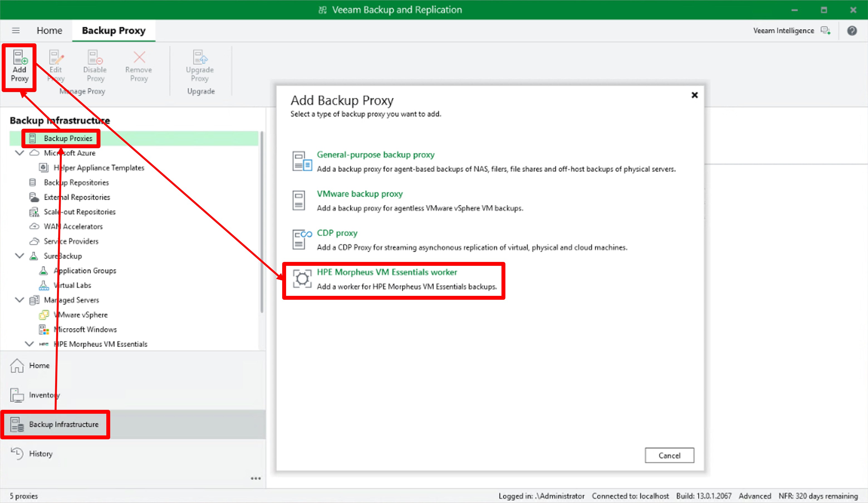Click the Backup Proxies tree icon
The image size is (868, 503).
[x=33, y=138]
